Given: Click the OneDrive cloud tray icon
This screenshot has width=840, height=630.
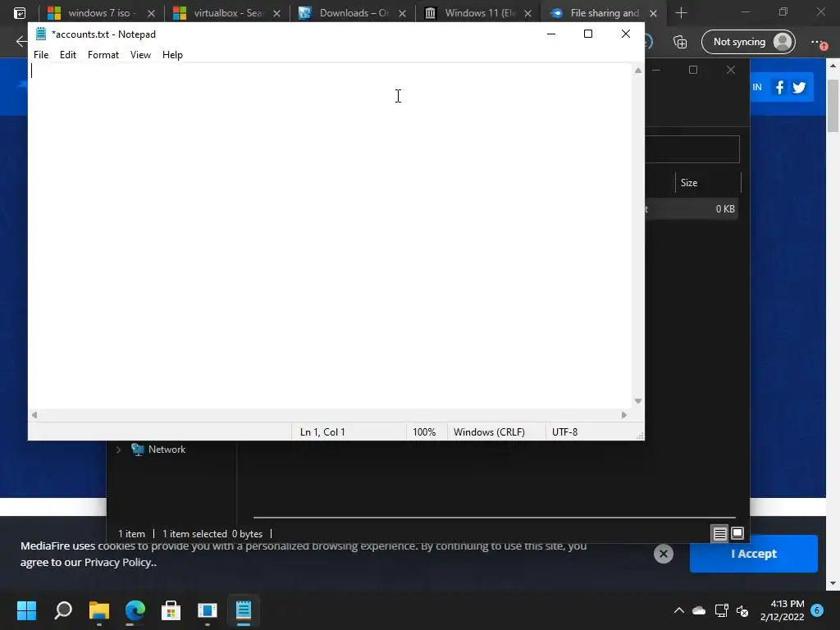Looking at the screenshot, I should (x=699, y=610).
